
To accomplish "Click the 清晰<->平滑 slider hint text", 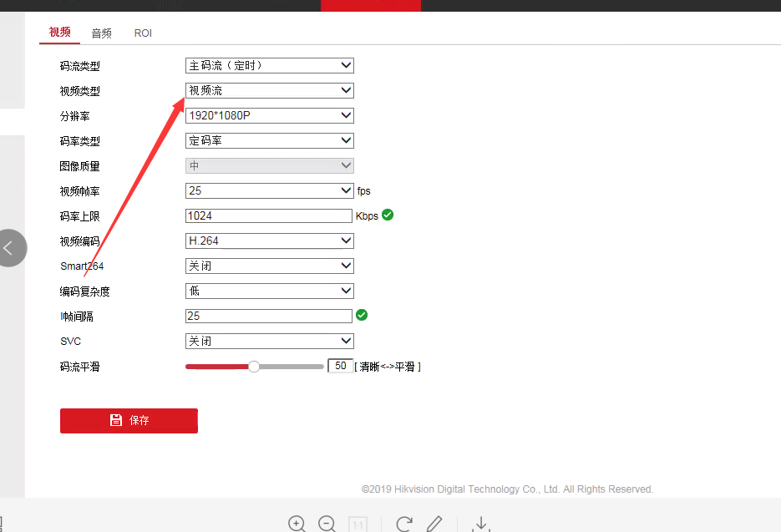I will tap(388, 367).
